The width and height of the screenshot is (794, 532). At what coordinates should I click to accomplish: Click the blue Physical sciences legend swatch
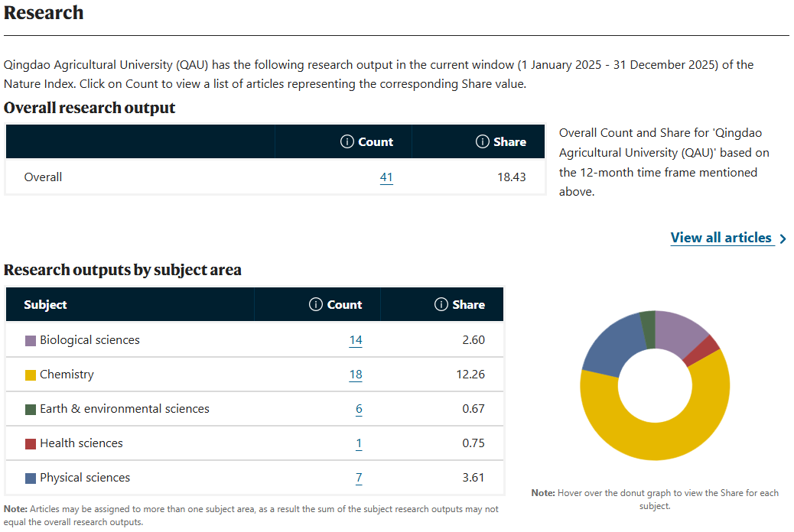31,478
